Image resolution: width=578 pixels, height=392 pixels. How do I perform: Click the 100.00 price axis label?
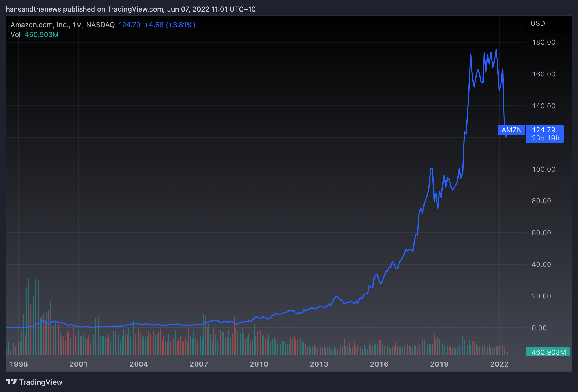coord(543,169)
